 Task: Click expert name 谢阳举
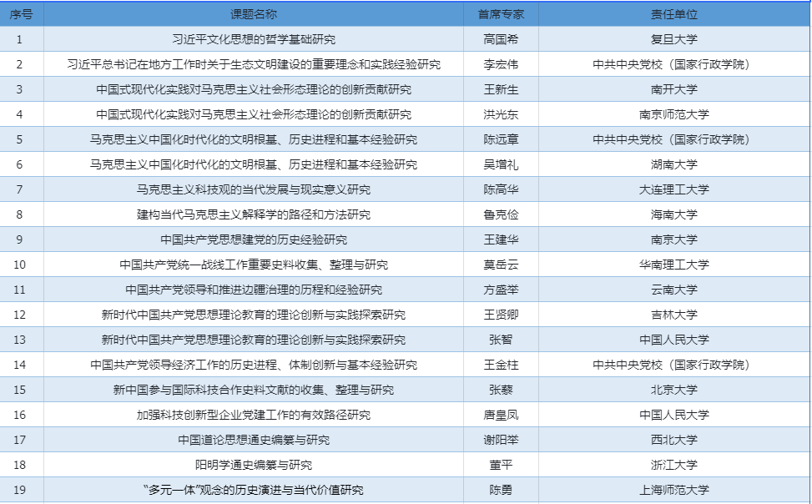pos(501,440)
